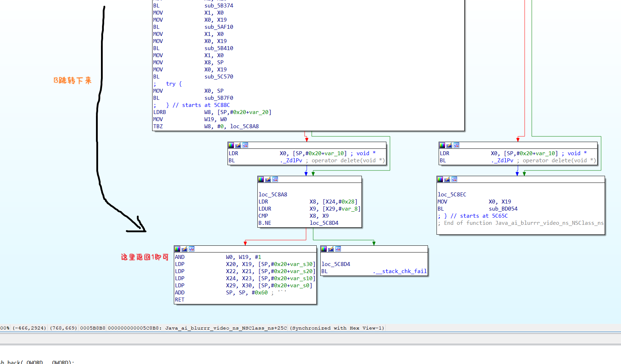Select sub_5C570 call target

[x=219, y=77]
